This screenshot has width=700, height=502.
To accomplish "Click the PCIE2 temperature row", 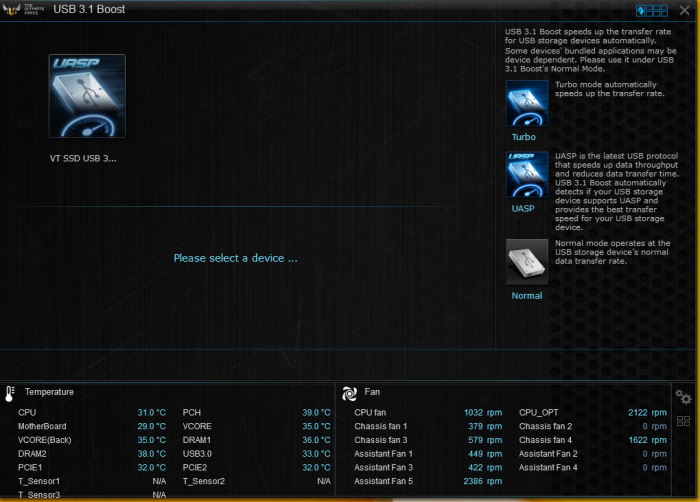I will tap(256, 468).
